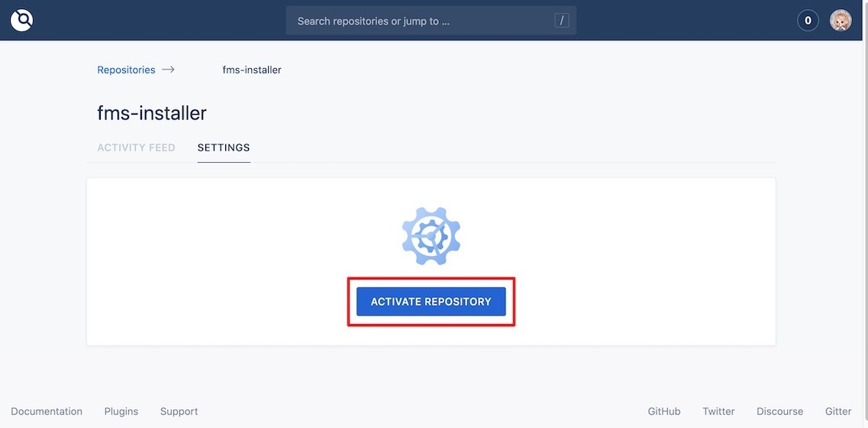Select the Settings tab
Image resolution: width=868 pixels, height=428 pixels.
[x=224, y=148]
